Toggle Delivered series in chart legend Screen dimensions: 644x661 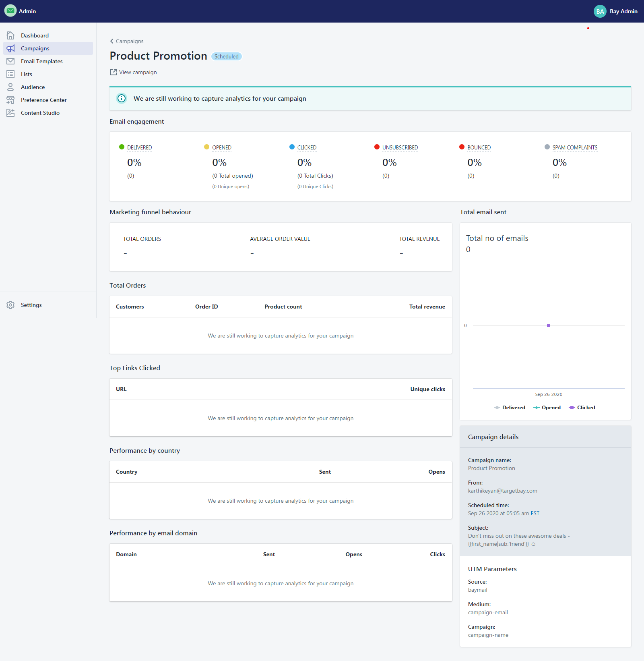click(x=510, y=408)
